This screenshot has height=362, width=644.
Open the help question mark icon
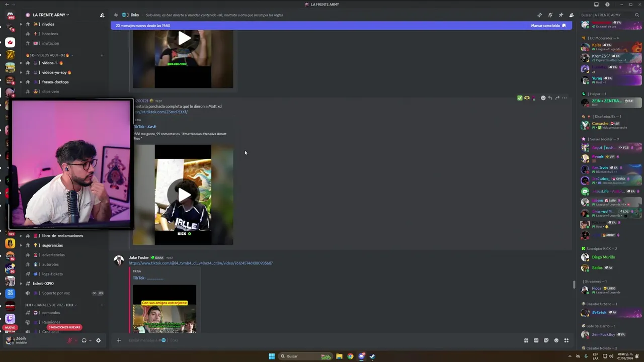[x=607, y=5]
